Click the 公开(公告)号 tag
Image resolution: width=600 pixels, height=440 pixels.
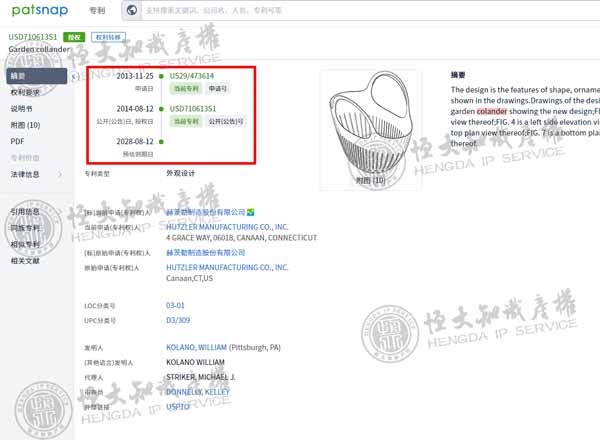coord(226,122)
